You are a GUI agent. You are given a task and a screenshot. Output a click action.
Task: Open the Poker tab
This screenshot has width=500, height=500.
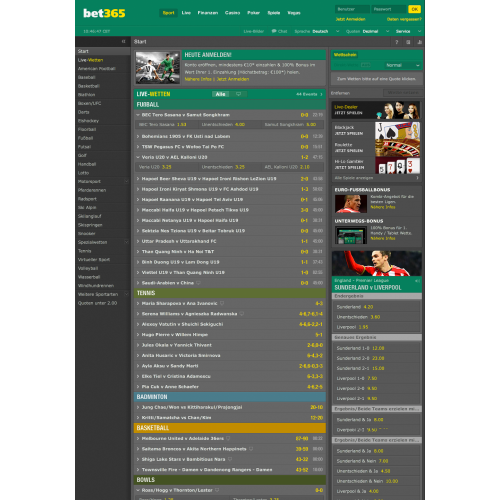pyautogui.click(x=253, y=13)
